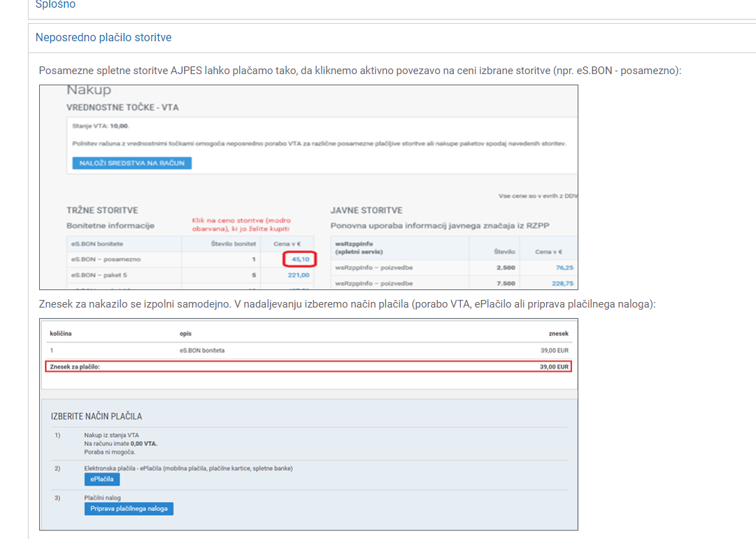Click the eS.BON boniteta description cell
The height and width of the screenshot is (539, 756).
point(202,350)
